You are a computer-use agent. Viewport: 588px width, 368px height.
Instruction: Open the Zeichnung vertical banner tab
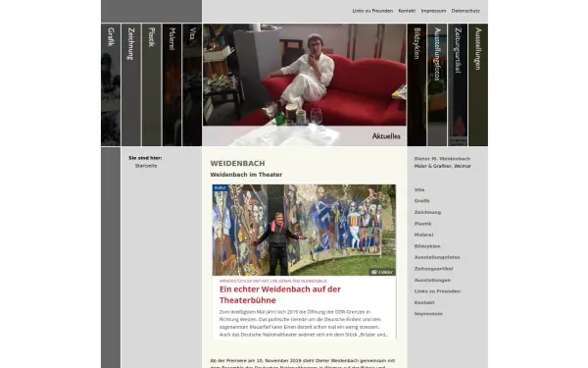point(131,84)
